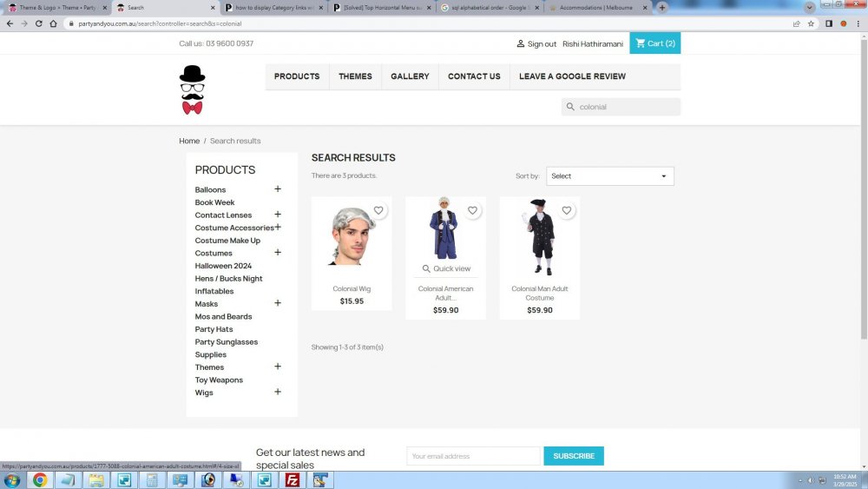This screenshot has width=868, height=489.
Task: Click the browser back arrow
Action: (x=10, y=23)
